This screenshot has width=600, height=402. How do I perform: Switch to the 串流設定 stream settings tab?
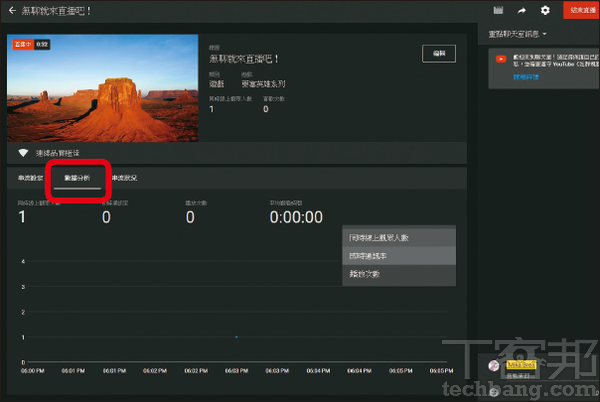pyautogui.click(x=30, y=177)
